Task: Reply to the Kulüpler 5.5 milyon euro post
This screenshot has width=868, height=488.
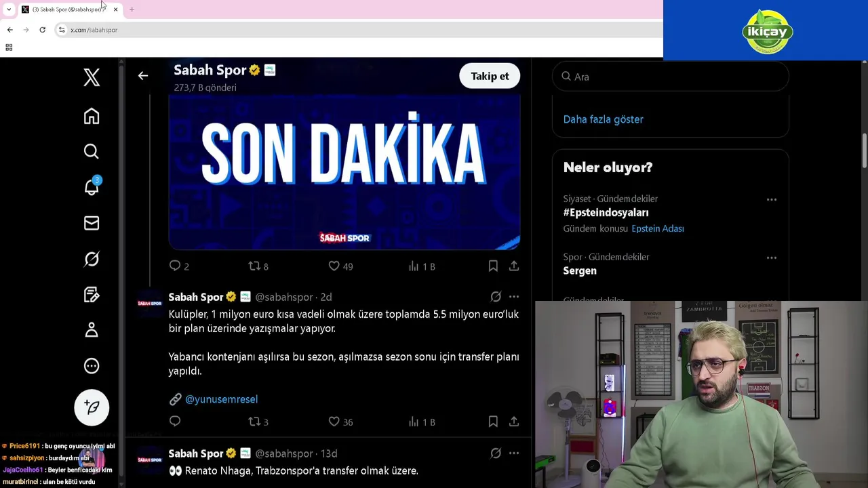Action: tap(175, 422)
